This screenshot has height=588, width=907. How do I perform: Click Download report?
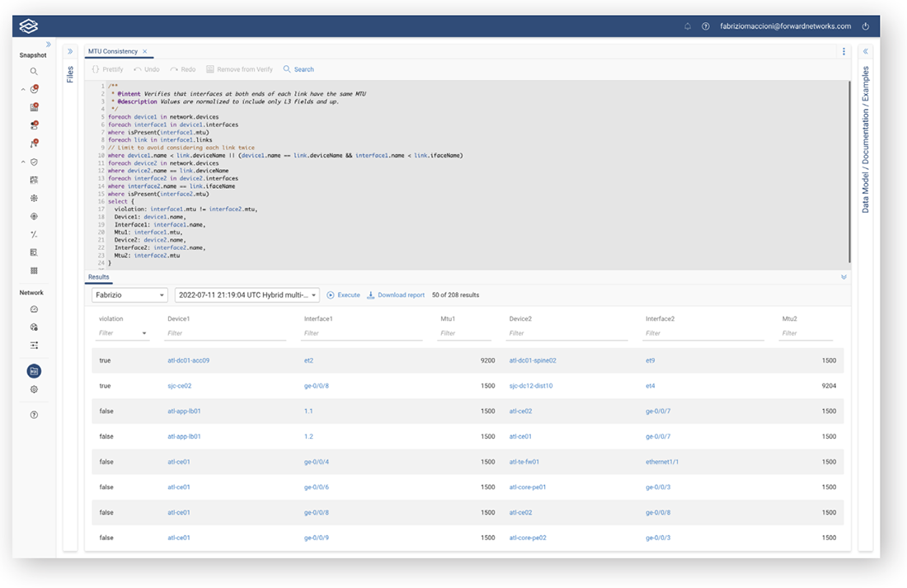[x=397, y=295]
